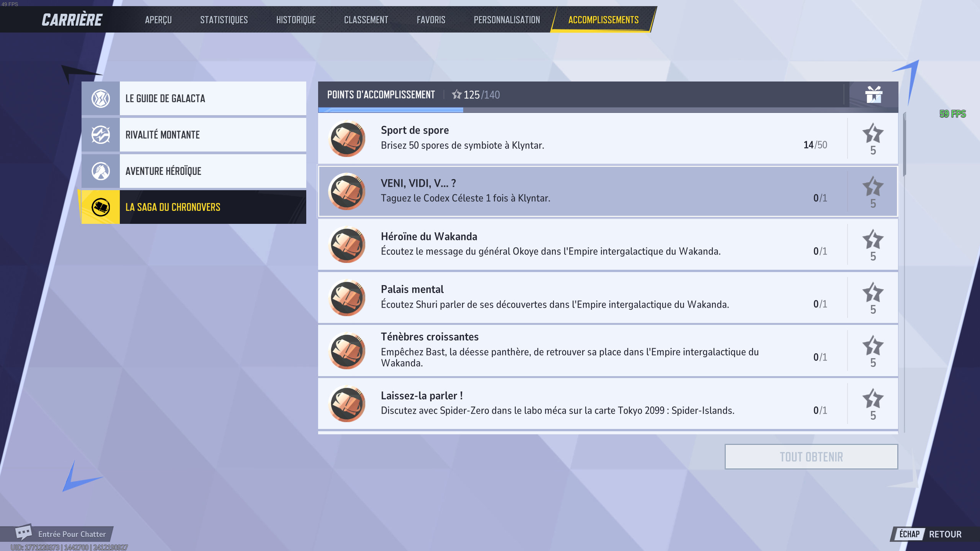980x551 pixels.
Task: Click the achievements list scrollbar
Action: coord(905,272)
